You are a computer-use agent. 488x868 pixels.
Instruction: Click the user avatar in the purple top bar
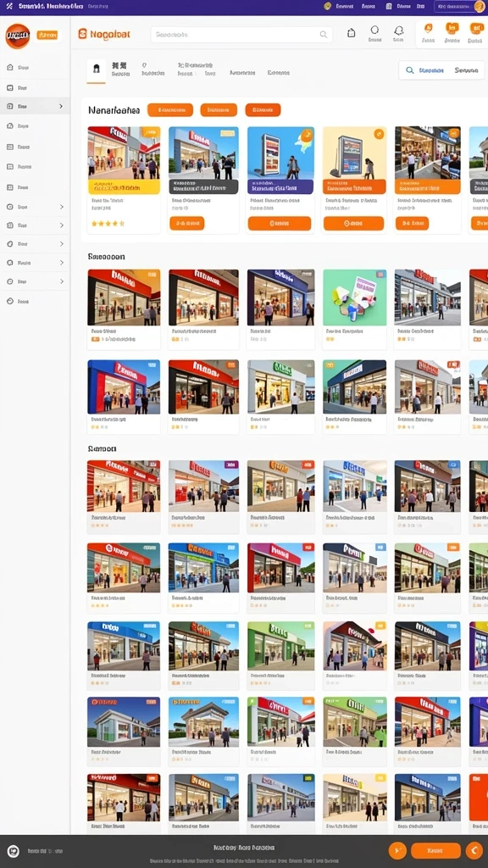(x=480, y=6)
